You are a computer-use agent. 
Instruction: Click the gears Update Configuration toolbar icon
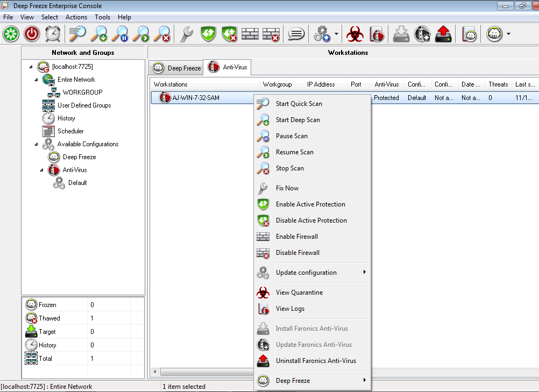322,34
